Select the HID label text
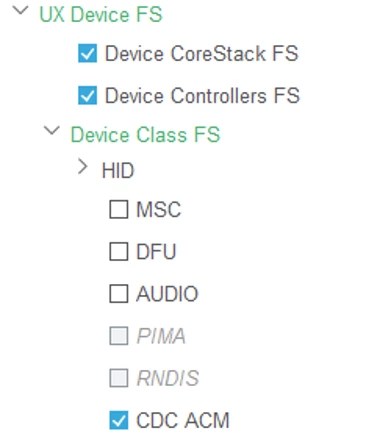 (x=118, y=170)
